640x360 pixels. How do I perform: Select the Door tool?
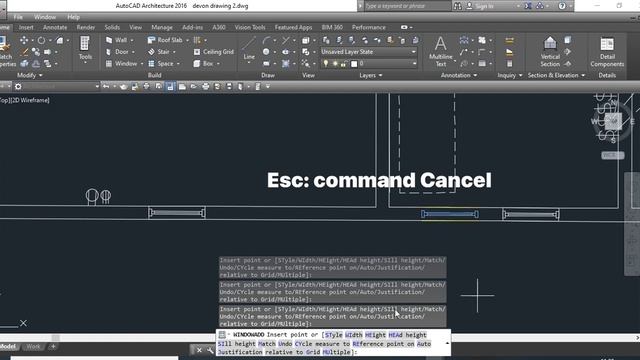coord(117,52)
